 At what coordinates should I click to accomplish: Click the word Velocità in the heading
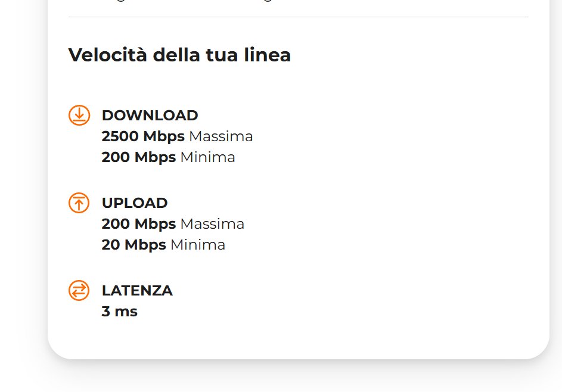click(108, 55)
